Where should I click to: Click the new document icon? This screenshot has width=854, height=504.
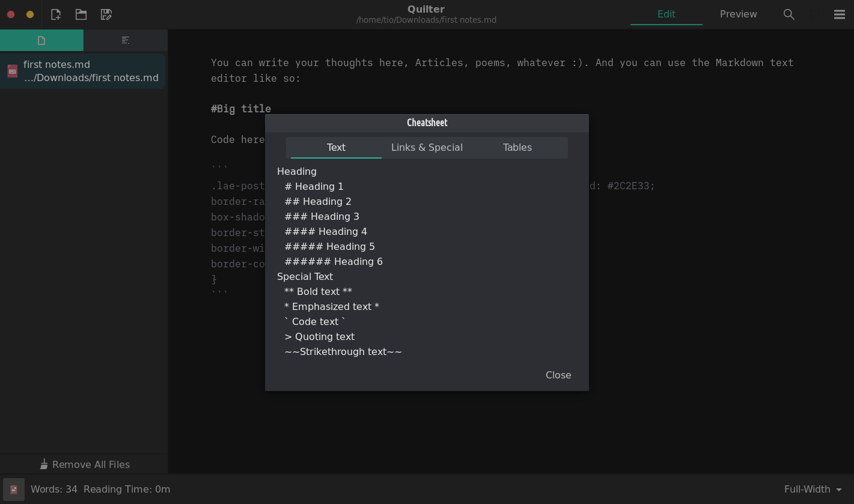[x=56, y=14]
